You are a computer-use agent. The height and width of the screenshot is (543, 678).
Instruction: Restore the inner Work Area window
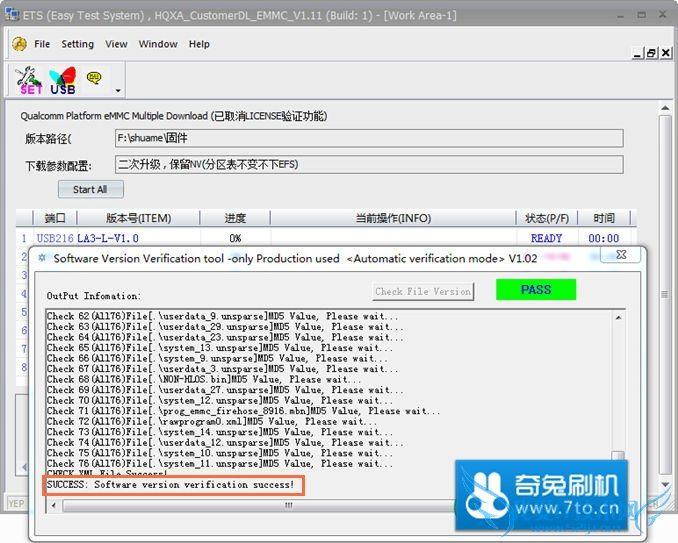click(651, 53)
